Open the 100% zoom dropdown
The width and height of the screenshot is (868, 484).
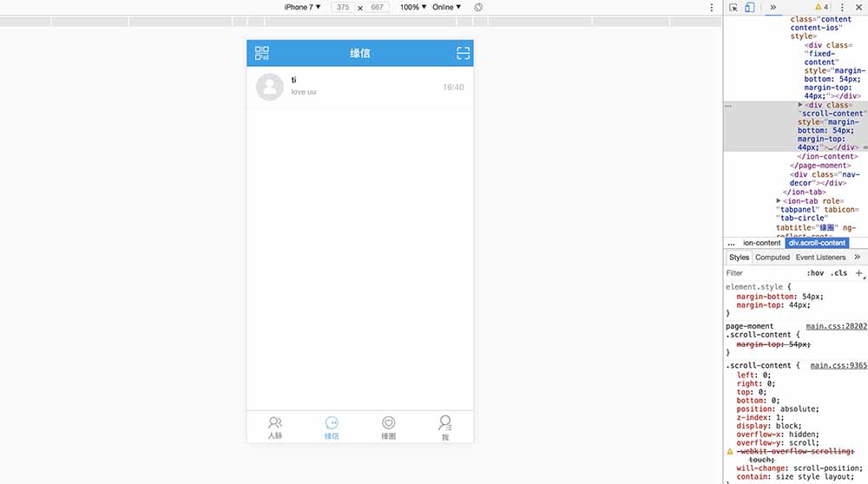click(412, 7)
